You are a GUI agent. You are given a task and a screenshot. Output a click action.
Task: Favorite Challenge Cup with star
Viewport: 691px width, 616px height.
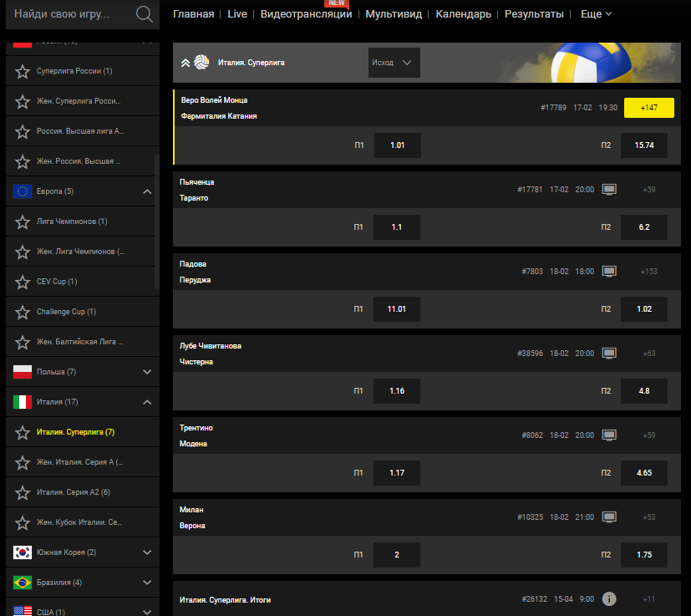(23, 312)
